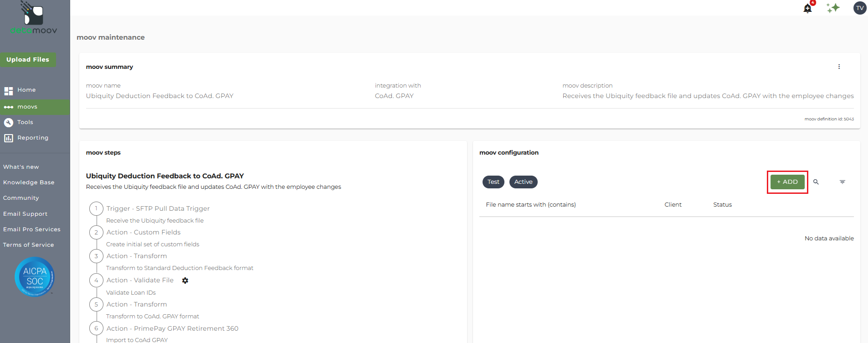Image resolution: width=868 pixels, height=343 pixels.
Task: Click step 5 Action - Transform title
Action: point(137,304)
